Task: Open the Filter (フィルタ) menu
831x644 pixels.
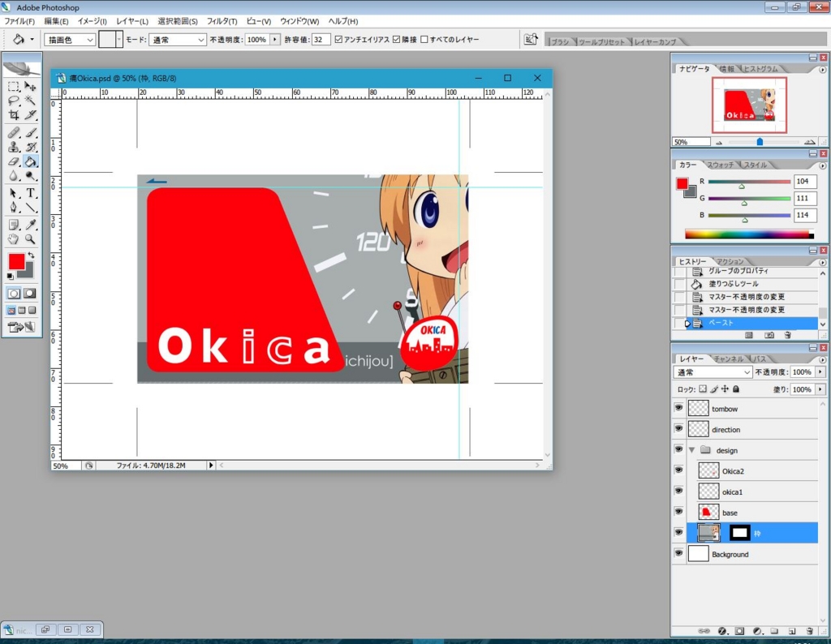Action: [x=222, y=21]
